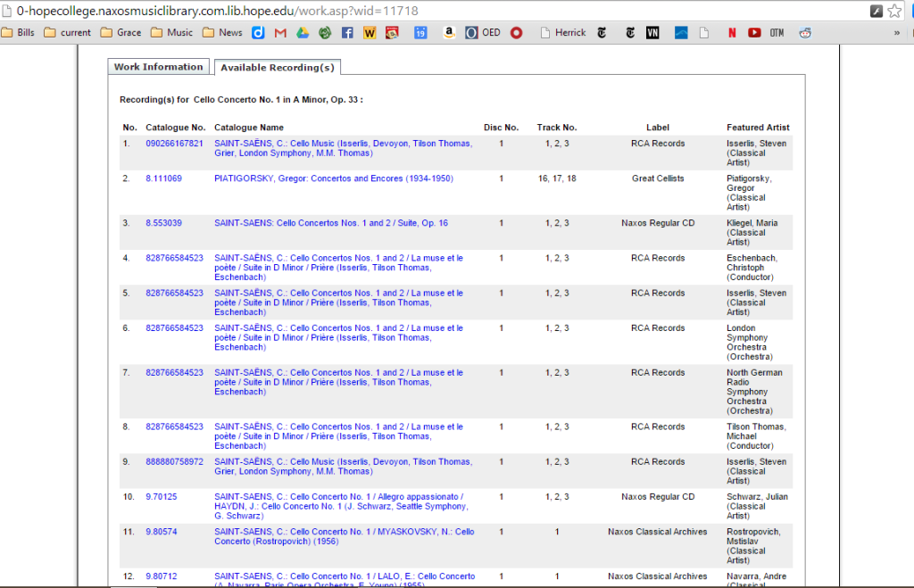Click the 'Great Cellists' label cell
The height and width of the screenshot is (588, 914).
[658, 178]
